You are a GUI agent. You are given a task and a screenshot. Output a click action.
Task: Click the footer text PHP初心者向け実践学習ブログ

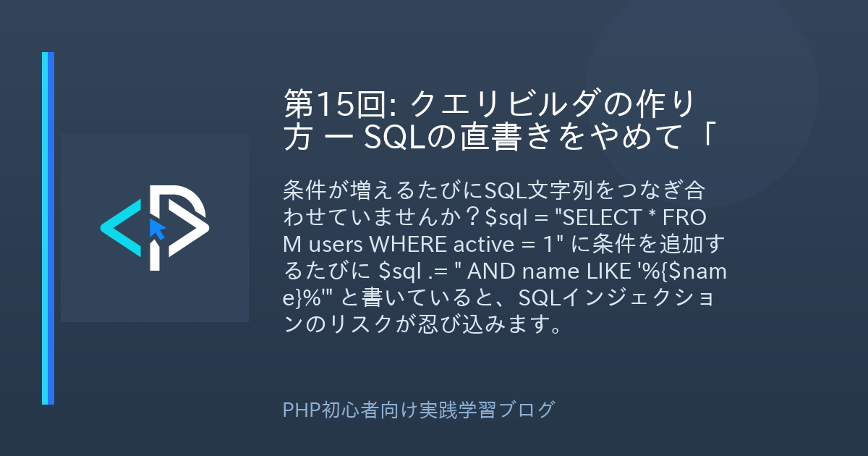419,410
